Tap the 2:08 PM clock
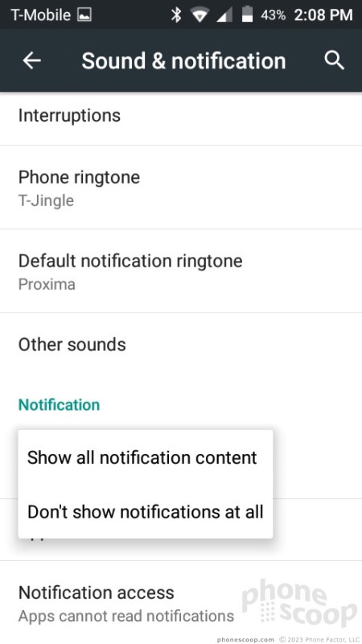This screenshot has height=644, width=362. pos(323,15)
